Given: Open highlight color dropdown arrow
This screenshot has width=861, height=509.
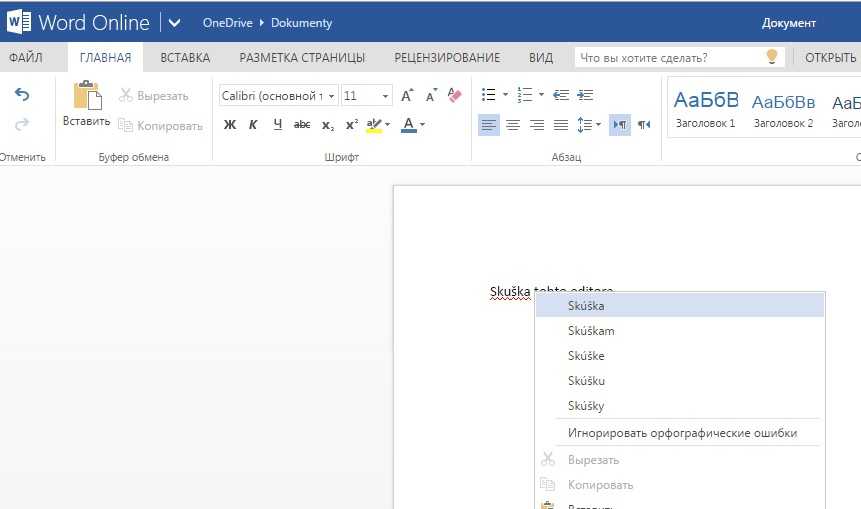Looking at the screenshot, I should point(388,125).
